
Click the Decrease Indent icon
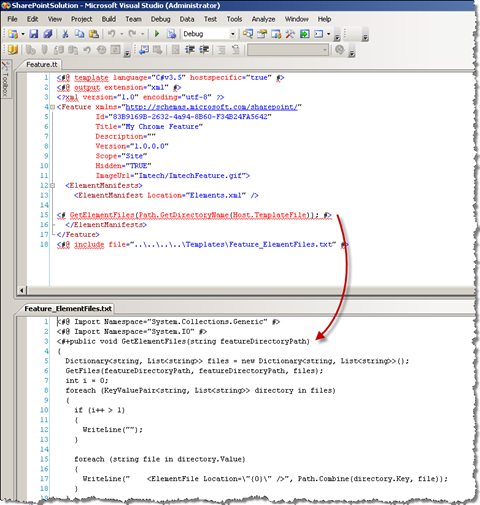(x=190, y=50)
